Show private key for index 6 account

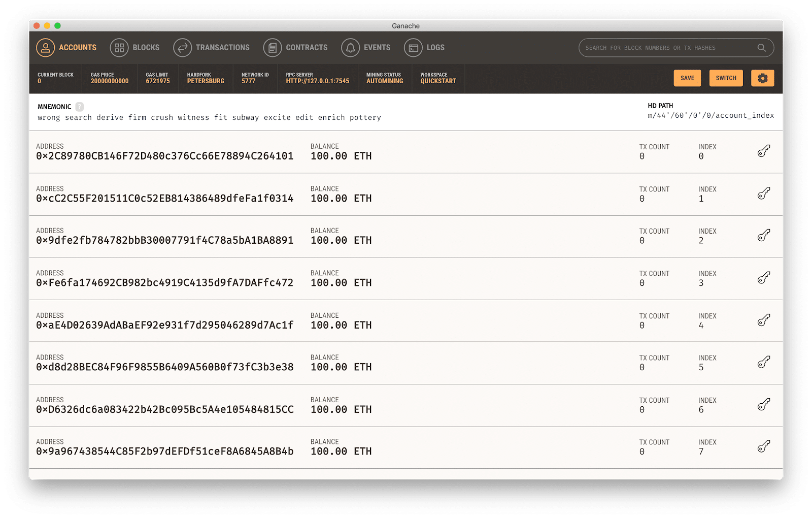tap(764, 405)
